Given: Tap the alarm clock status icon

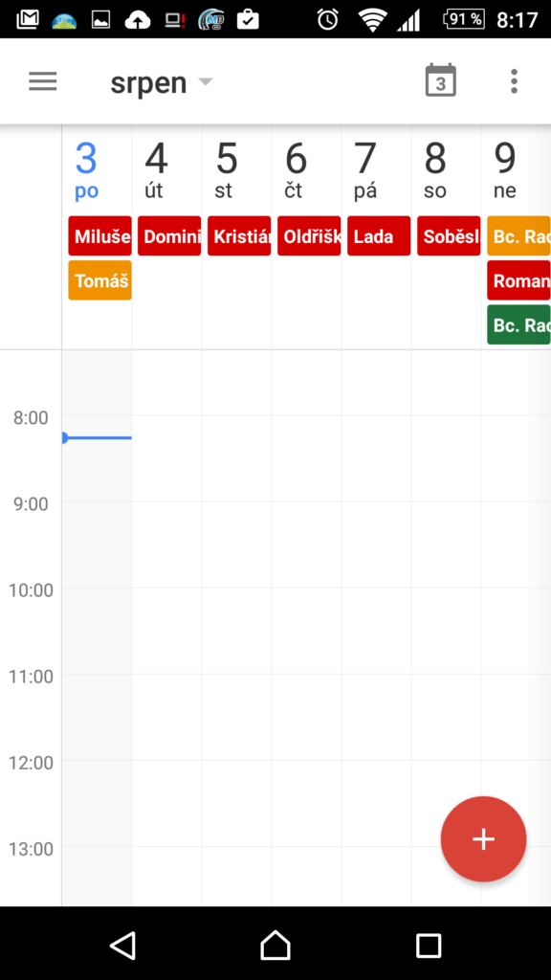Looking at the screenshot, I should click(327, 19).
